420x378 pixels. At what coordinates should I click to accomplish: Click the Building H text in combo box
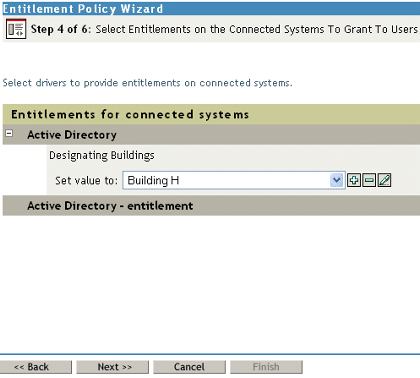153,180
